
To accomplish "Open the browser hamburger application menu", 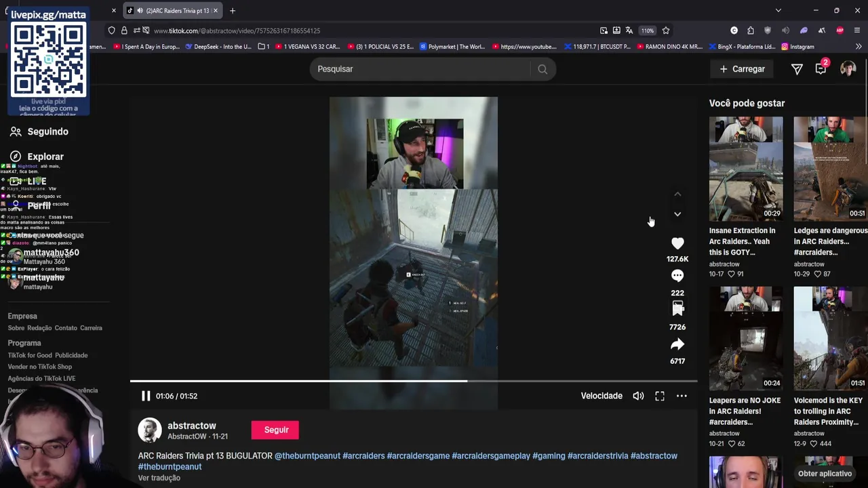I will click(857, 30).
